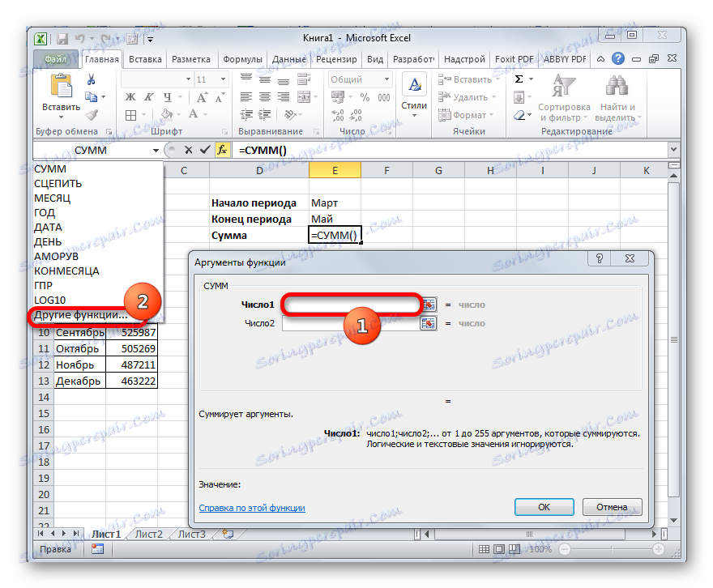Click the merge and center icon
The height and width of the screenshot is (588, 713).
click(x=304, y=97)
